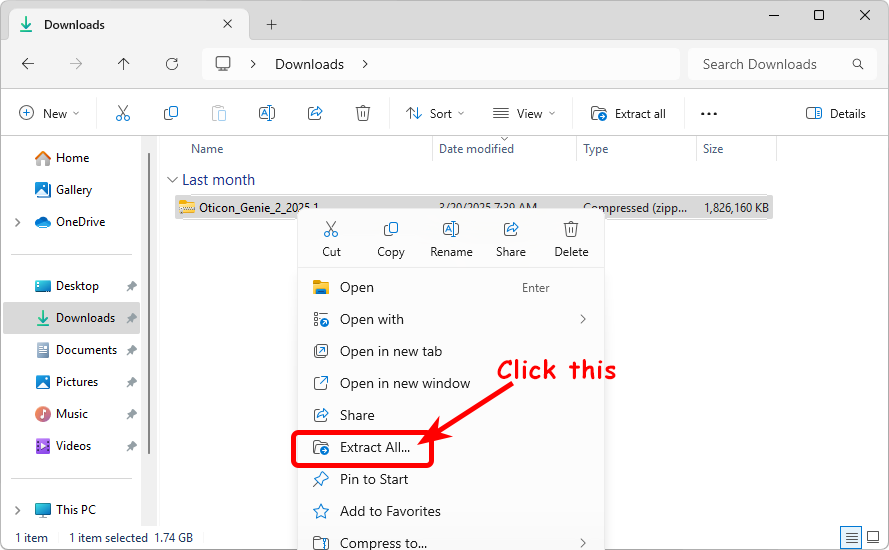Click the Delete trash icon in context menu
This screenshot has width=889, height=550.
571,230
